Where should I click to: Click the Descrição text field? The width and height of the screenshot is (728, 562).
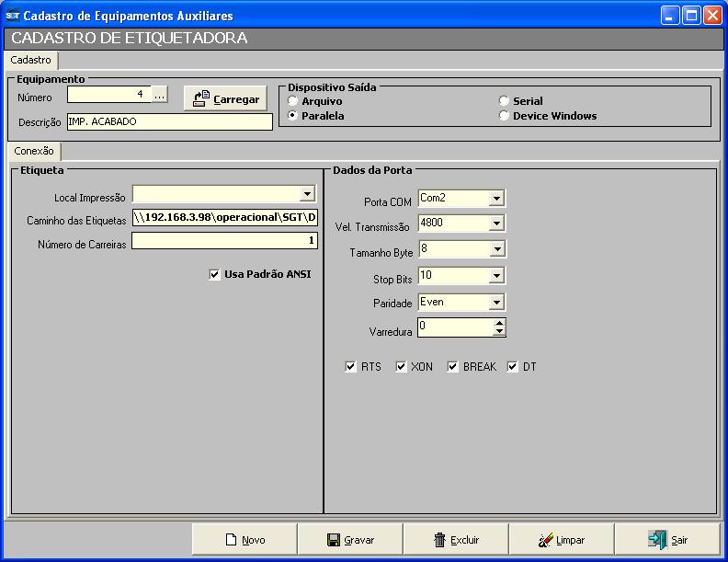(169, 121)
